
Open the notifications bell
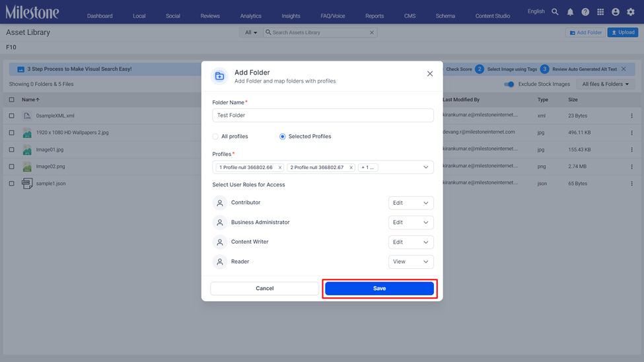click(570, 12)
